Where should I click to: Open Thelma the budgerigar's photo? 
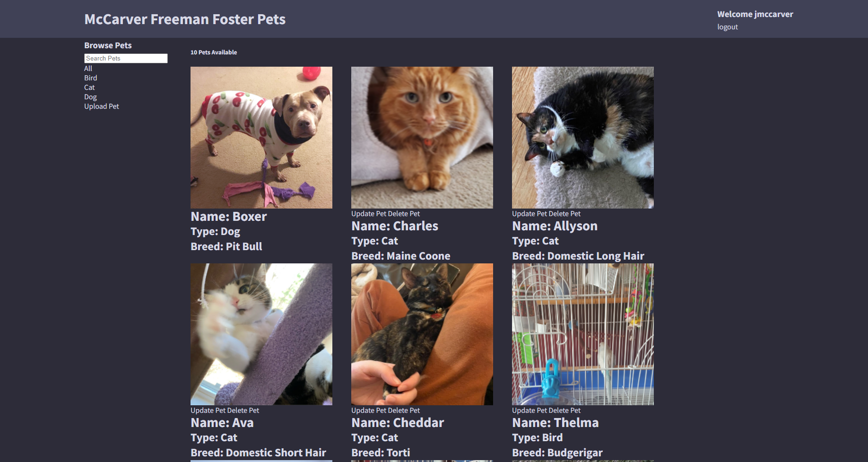[x=583, y=334]
